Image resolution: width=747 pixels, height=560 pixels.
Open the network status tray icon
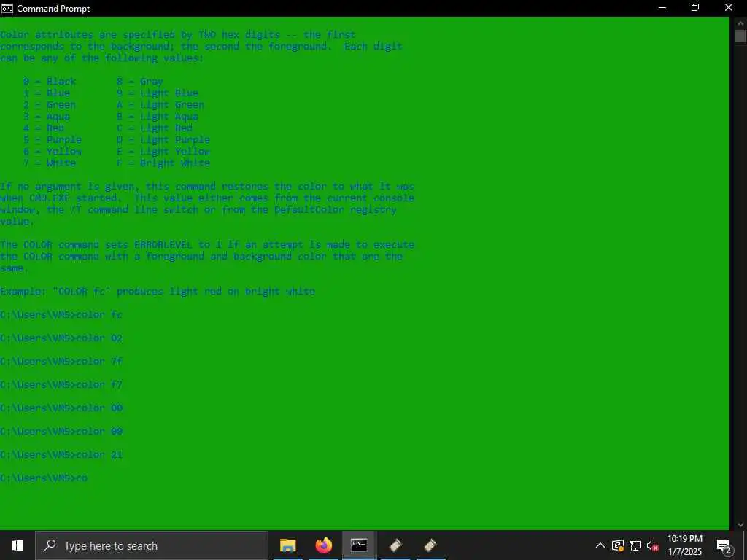coord(635,545)
